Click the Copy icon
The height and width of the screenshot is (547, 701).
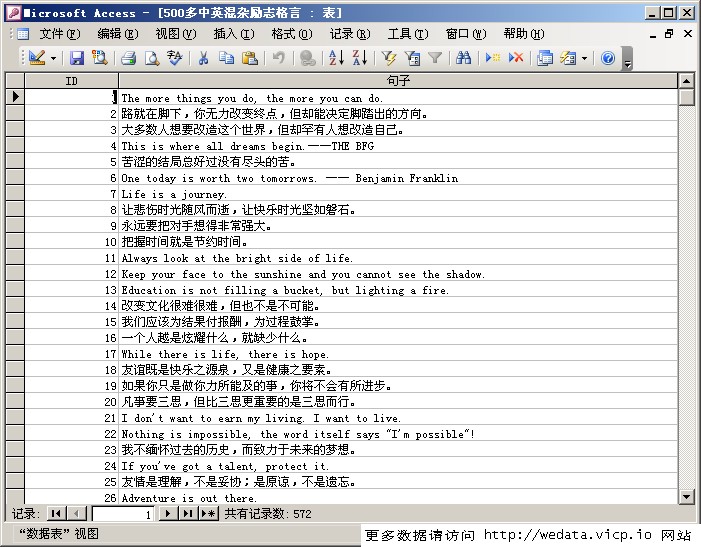coord(227,58)
